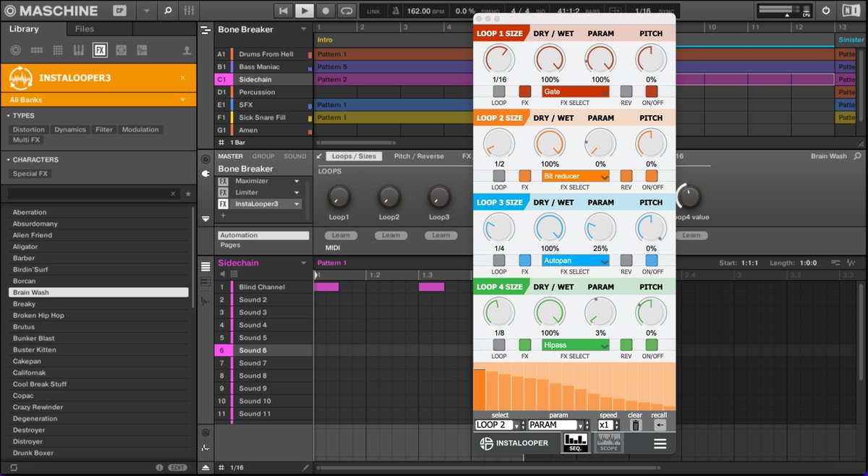
Task: Click the NI logo at top right
Action: click(x=851, y=11)
